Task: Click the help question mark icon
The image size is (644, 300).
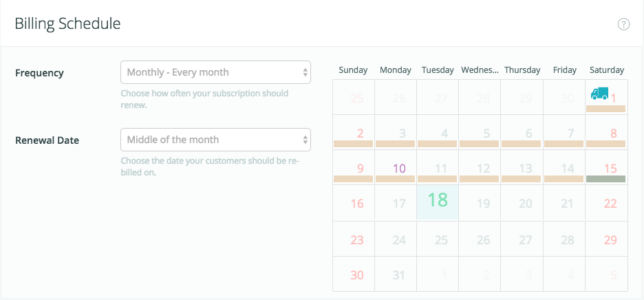Action: tap(623, 24)
